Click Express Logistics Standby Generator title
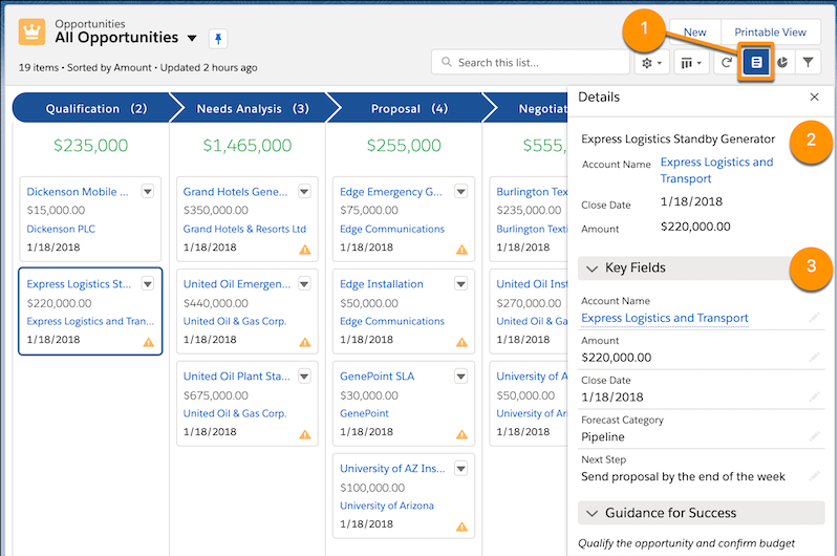Image resolution: width=837 pixels, height=556 pixels. point(678,139)
